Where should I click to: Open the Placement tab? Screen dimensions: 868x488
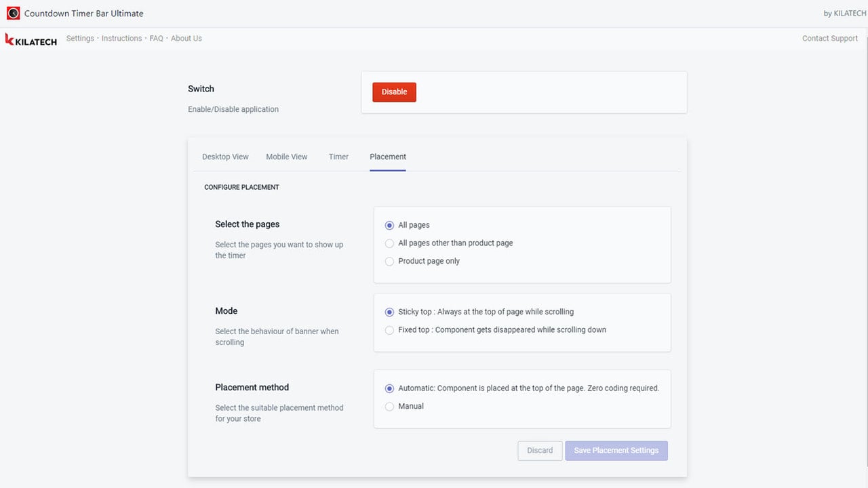click(388, 157)
